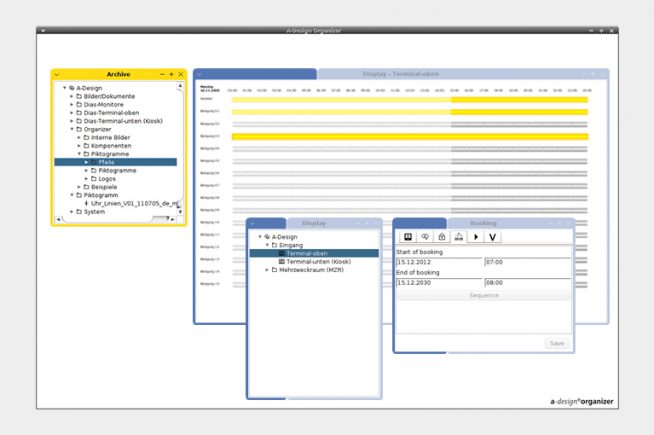654x435 pixels.
Task: Click the solid bright yellow booking bar spanning the full timeline
Action: click(x=410, y=137)
